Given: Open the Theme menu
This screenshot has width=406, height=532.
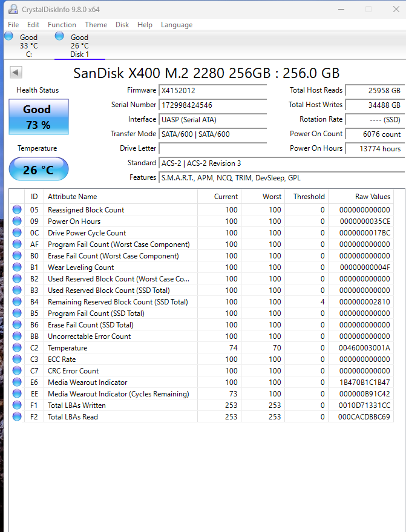Looking at the screenshot, I should tap(96, 25).
